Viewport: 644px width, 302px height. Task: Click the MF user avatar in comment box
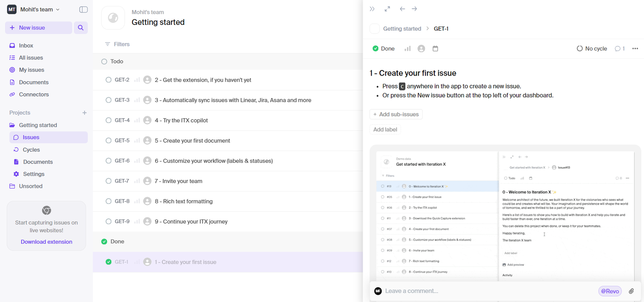tap(378, 291)
